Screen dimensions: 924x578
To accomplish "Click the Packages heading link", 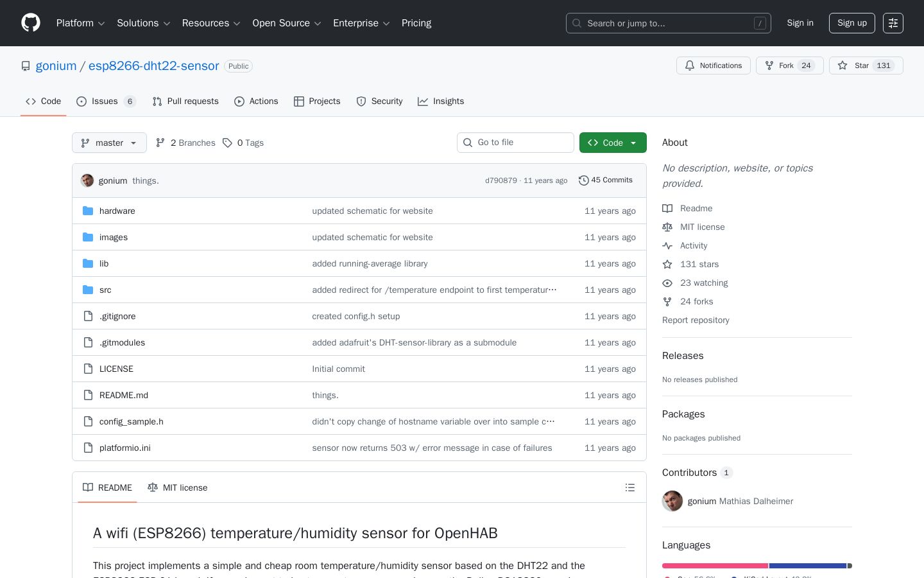I will [683, 414].
